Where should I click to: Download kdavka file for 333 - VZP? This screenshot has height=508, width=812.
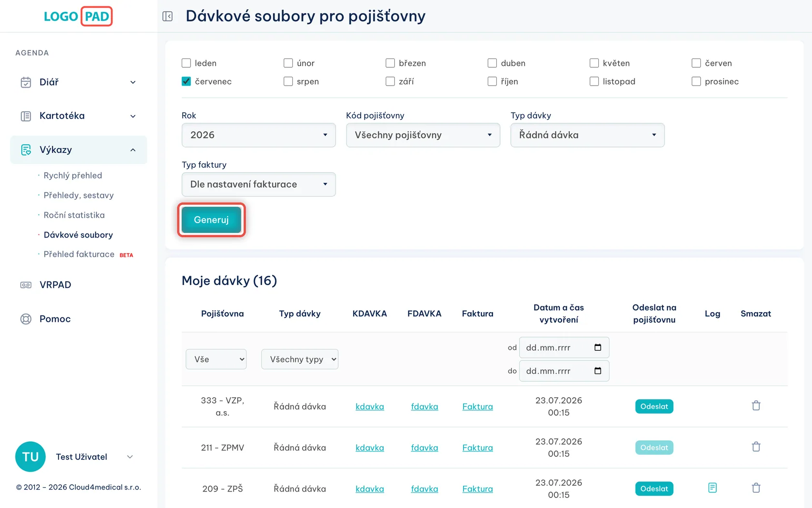(370, 406)
